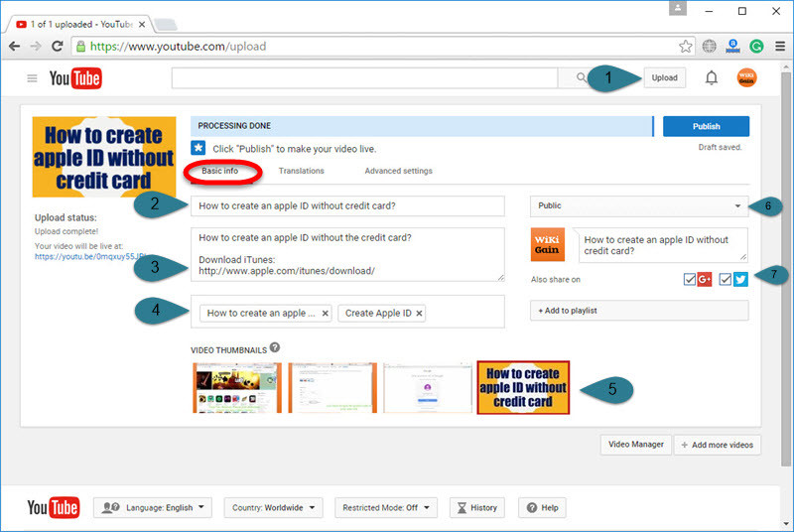Go back with the browser back arrow

click(x=14, y=47)
